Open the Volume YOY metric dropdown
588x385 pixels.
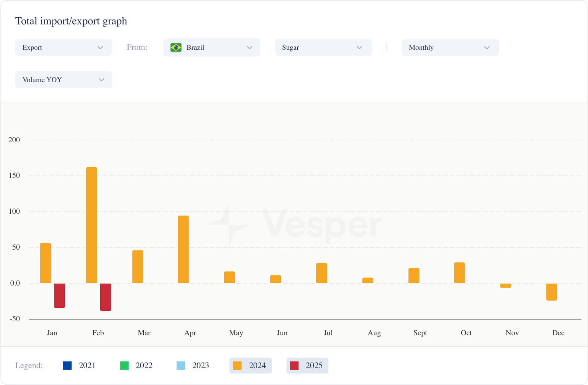pyautogui.click(x=64, y=80)
